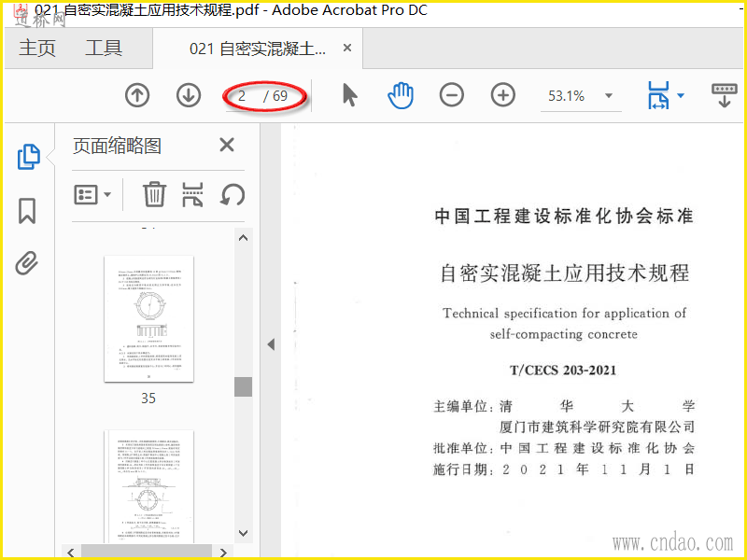Select the thumbnail below page 35
Screen dimensions: 747x560
149,486
